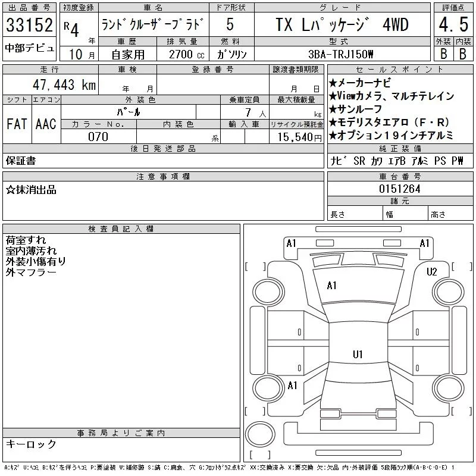The width and height of the screenshot is (476, 476).
Task: Click chassis number 0151264
Action: (399, 189)
